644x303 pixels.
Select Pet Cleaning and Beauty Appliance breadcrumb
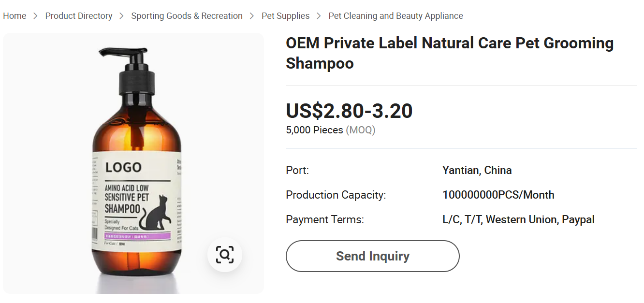click(x=395, y=16)
